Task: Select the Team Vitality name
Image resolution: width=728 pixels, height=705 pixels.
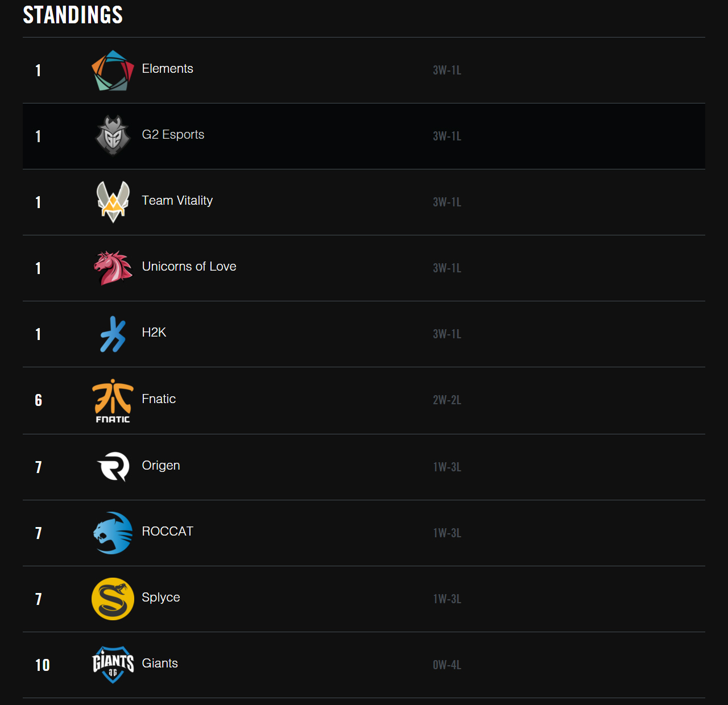Action: pyautogui.click(x=177, y=201)
